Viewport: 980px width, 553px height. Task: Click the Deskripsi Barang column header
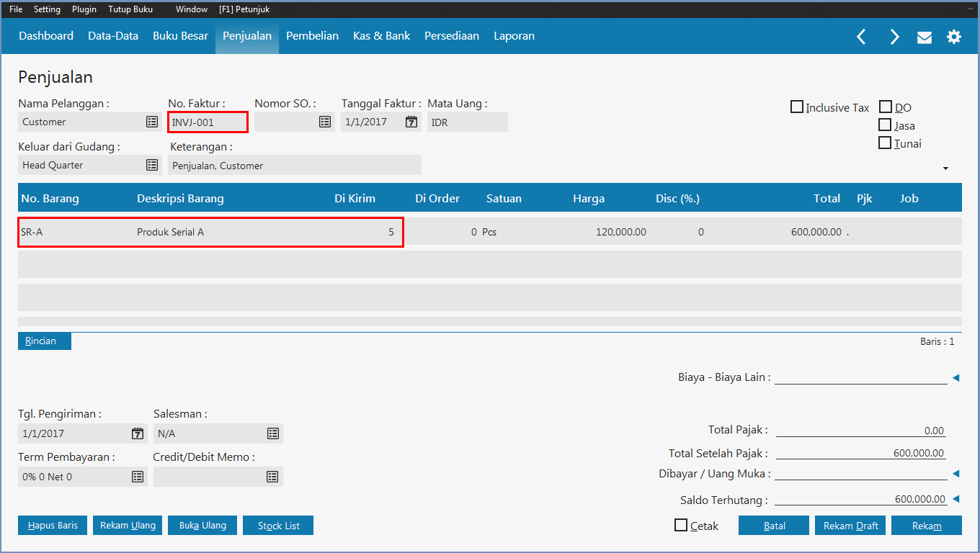tap(180, 198)
